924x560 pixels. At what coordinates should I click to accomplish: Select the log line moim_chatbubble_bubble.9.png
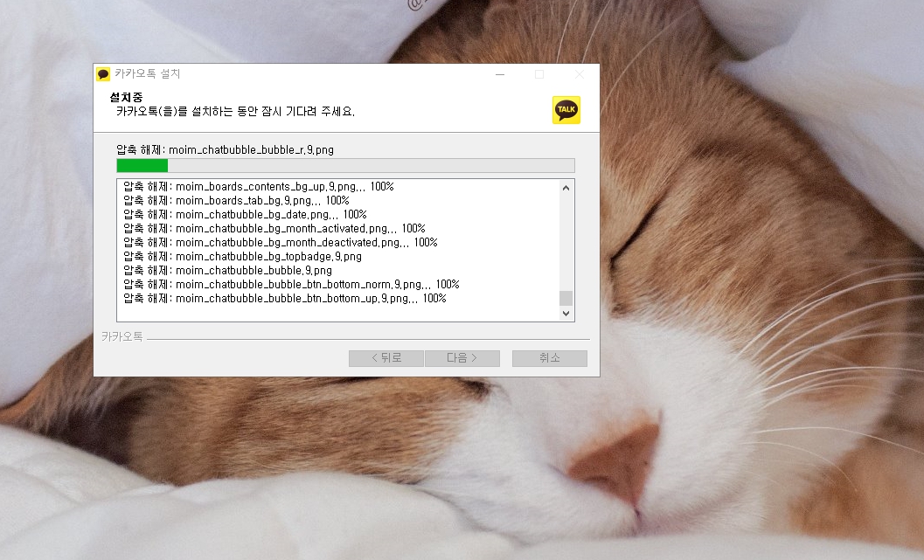(227, 271)
